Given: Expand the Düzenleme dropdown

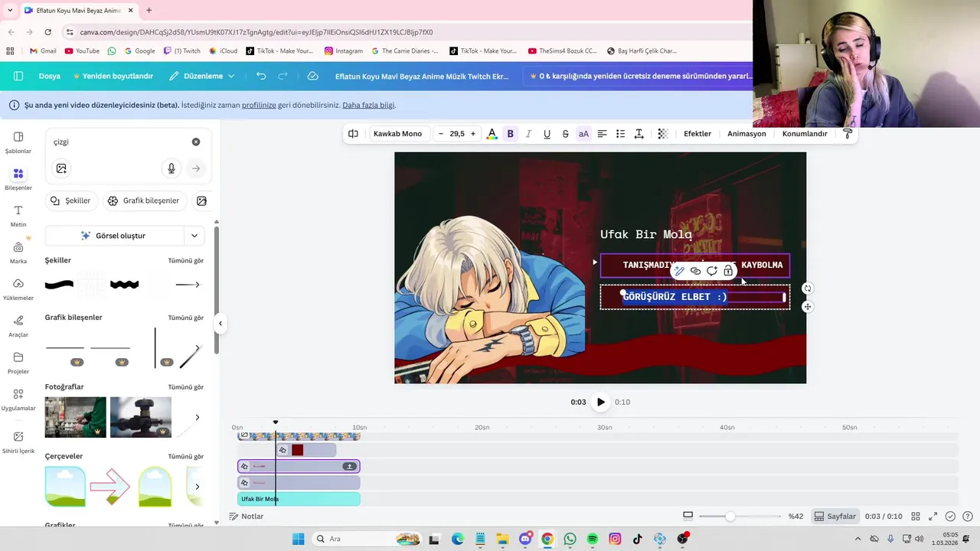Looking at the screenshot, I should (x=202, y=76).
